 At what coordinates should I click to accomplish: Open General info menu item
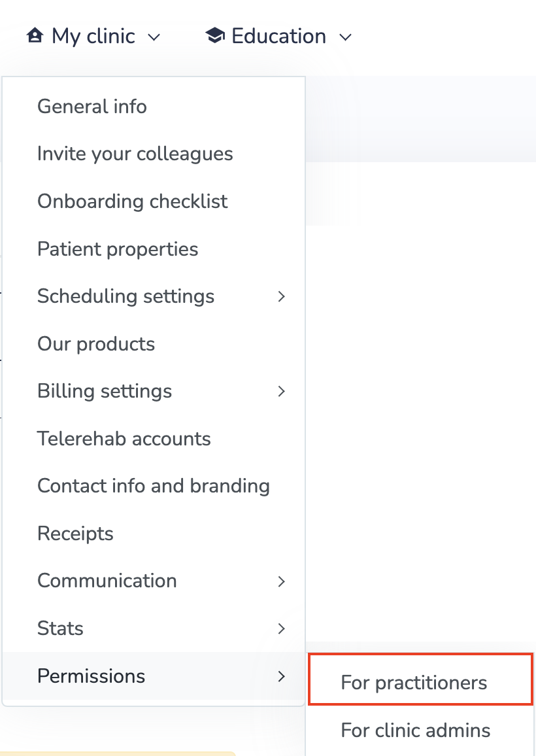tap(92, 107)
